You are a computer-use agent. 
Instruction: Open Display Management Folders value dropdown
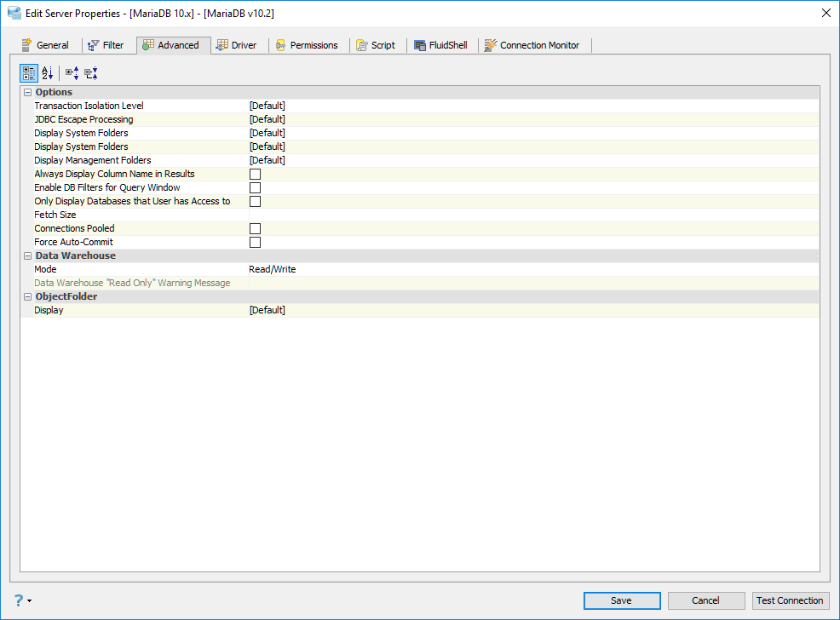(533, 160)
